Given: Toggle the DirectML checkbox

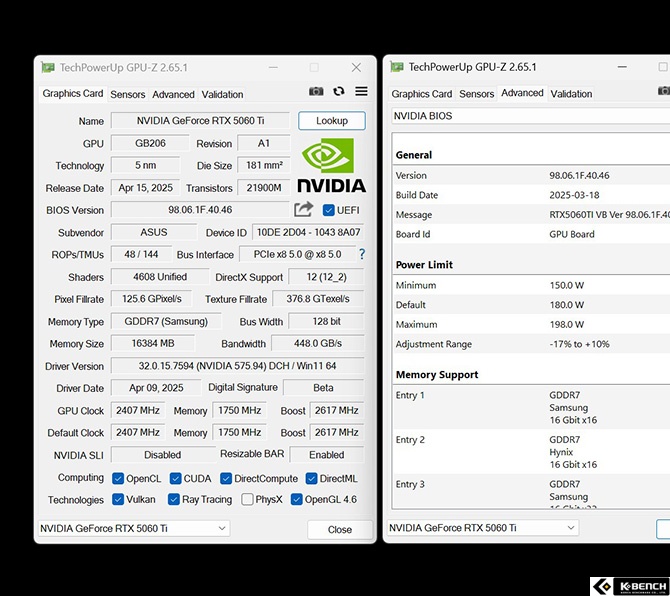Looking at the screenshot, I should [311, 479].
